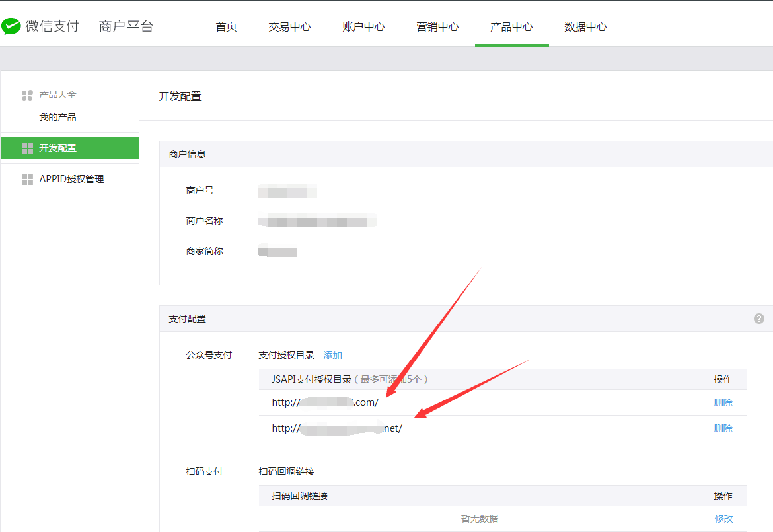
Task: Click 添加 to add payment directory
Action: point(332,355)
